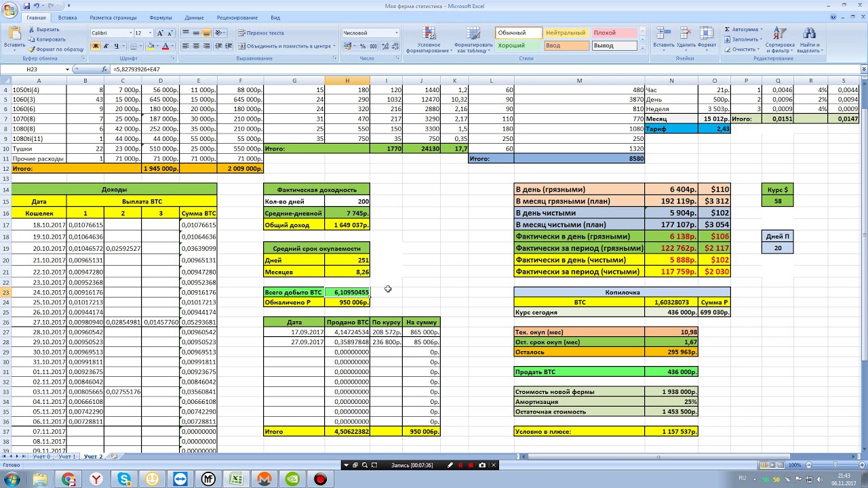868x488 pixels.
Task: Click the Save icon in quick access toolbar
Action: point(27,5)
